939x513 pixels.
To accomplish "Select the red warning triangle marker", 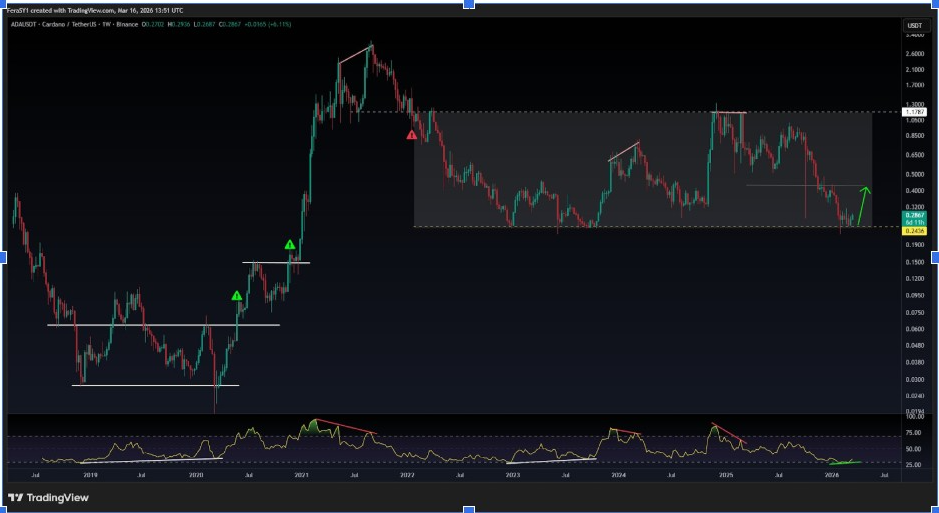I will (411, 135).
